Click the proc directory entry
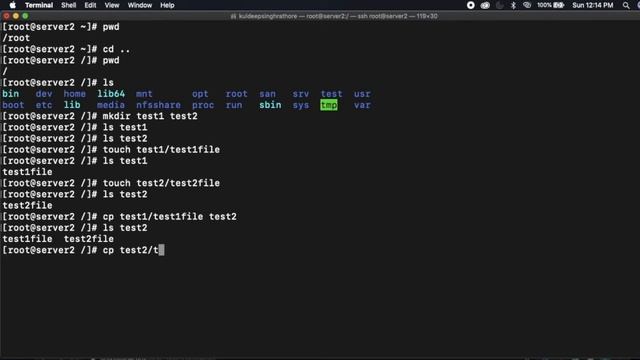The image size is (640, 360). tap(203, 105)
